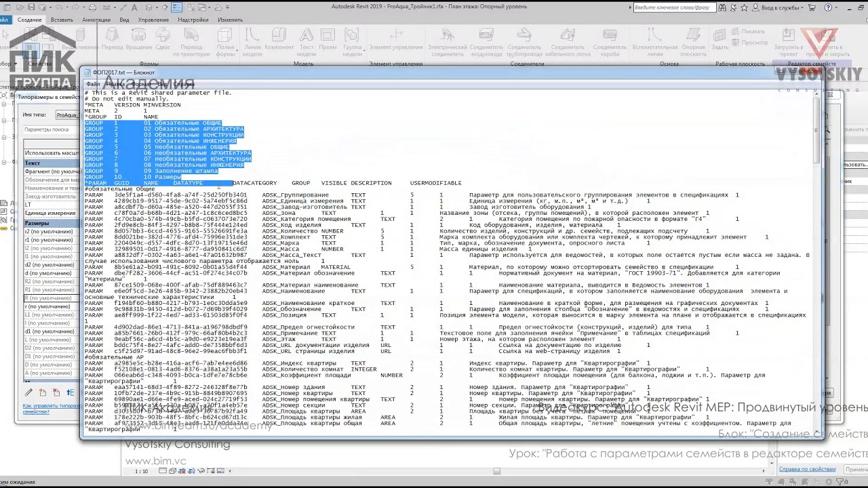Open Вход в службы dropdown

(776, 7)
